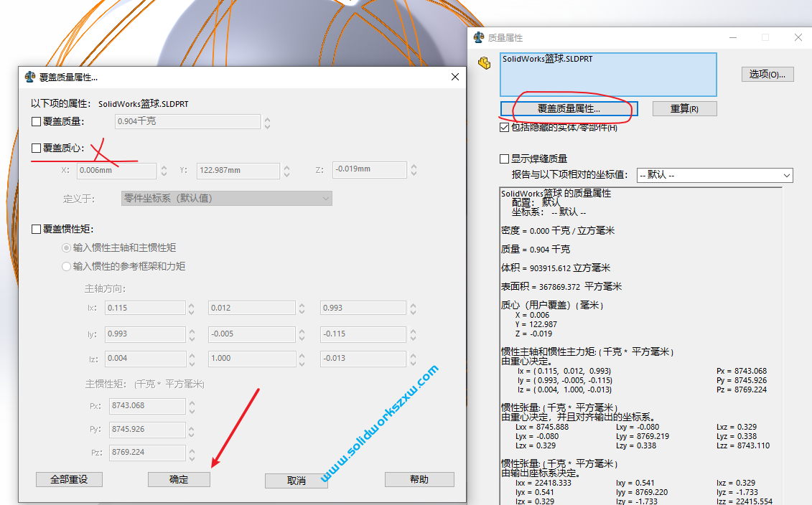Click the 全部重设 reset button
Viewport: 812px width, 505px height.
pyautogui.click(x=69, y=479)
